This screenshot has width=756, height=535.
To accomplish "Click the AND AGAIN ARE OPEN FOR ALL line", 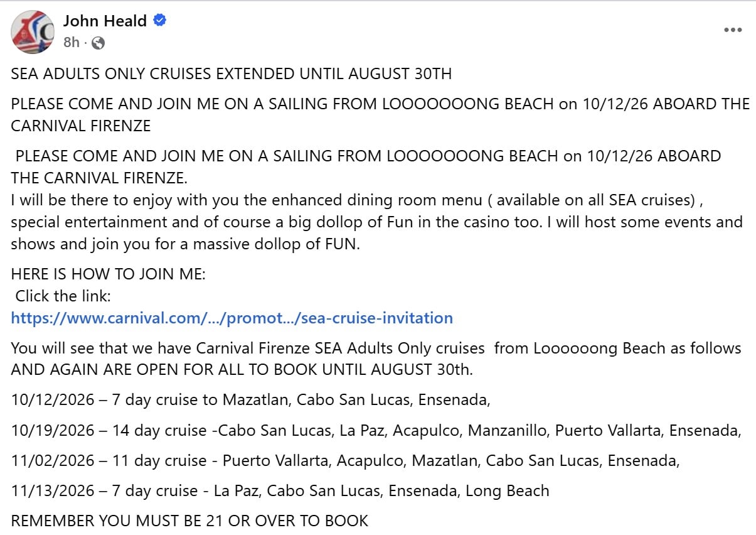I will click(x=242, y=370).
